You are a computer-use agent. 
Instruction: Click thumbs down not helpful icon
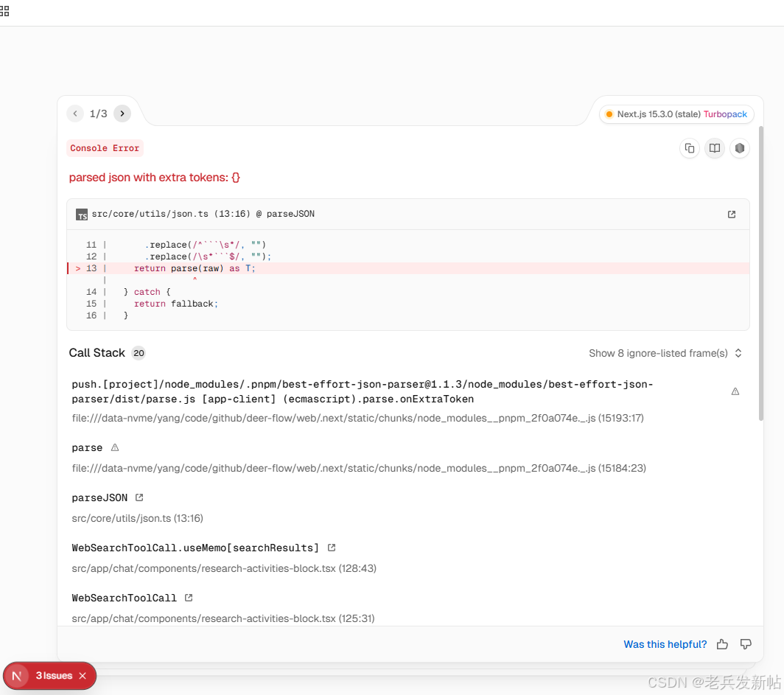pyautogui.click(x=746, y=644)
